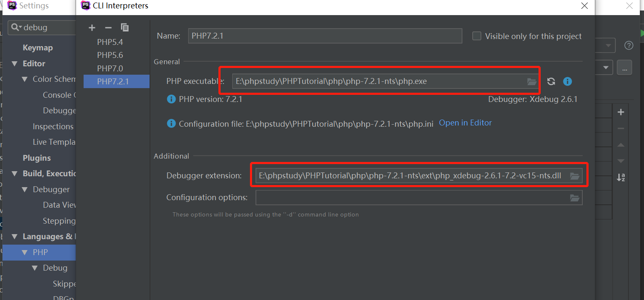This screenshot has height=300, width=644.
Task: Select PHP5.6 interpreter in list
Action: (116, 55)
